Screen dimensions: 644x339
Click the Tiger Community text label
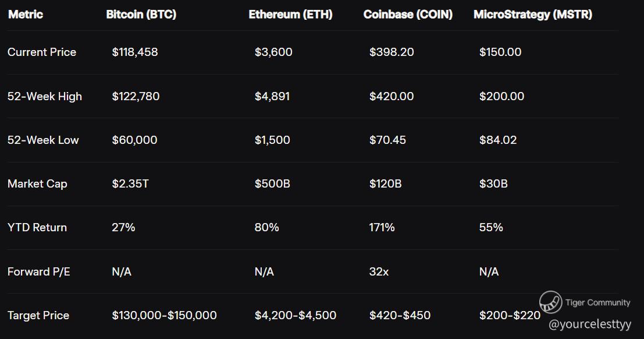(x=597, y=302)
